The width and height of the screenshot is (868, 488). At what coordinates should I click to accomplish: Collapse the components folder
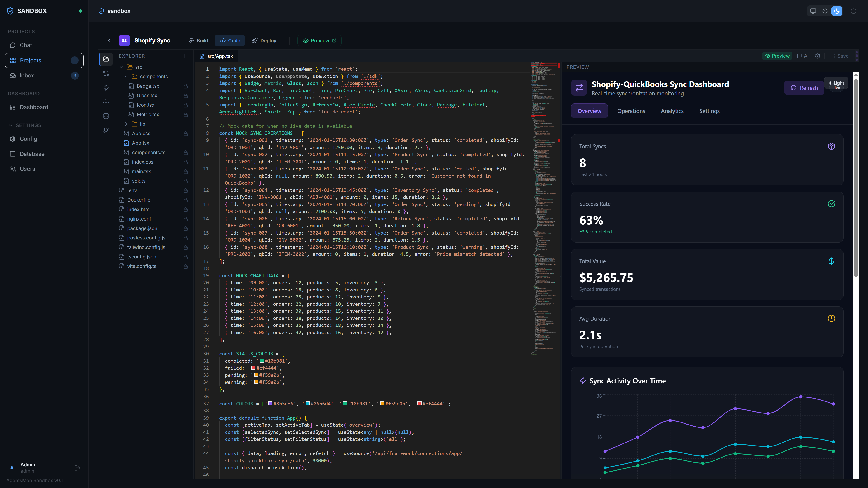126,76
